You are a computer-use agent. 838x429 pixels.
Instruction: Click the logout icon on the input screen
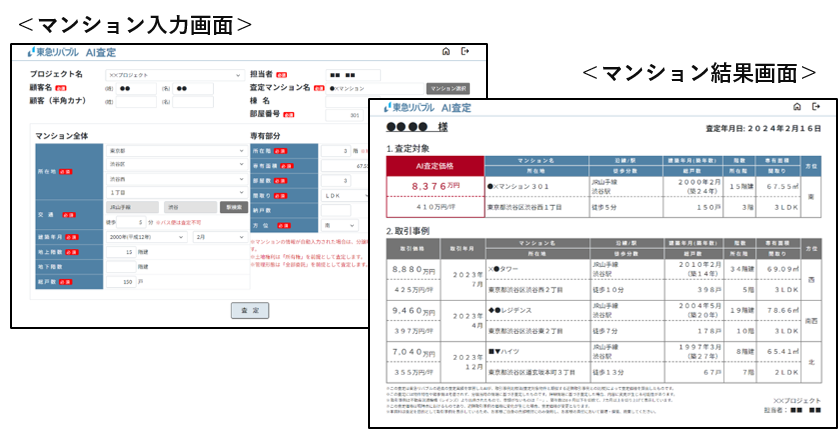pyautogui.click(x=465, y=52)
